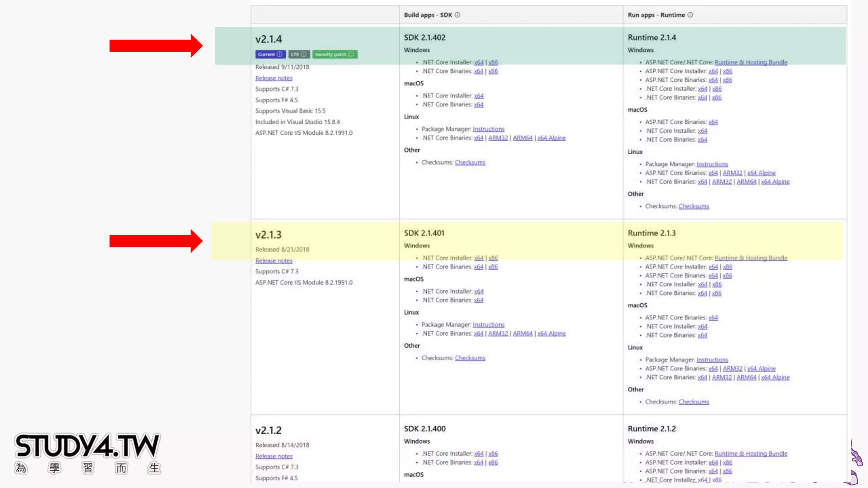This screenshot has width=868, height=488.
Task: Click Runtime 2.1.4 Runtime & Hosting Bundle link
Action: click(751, 62)
